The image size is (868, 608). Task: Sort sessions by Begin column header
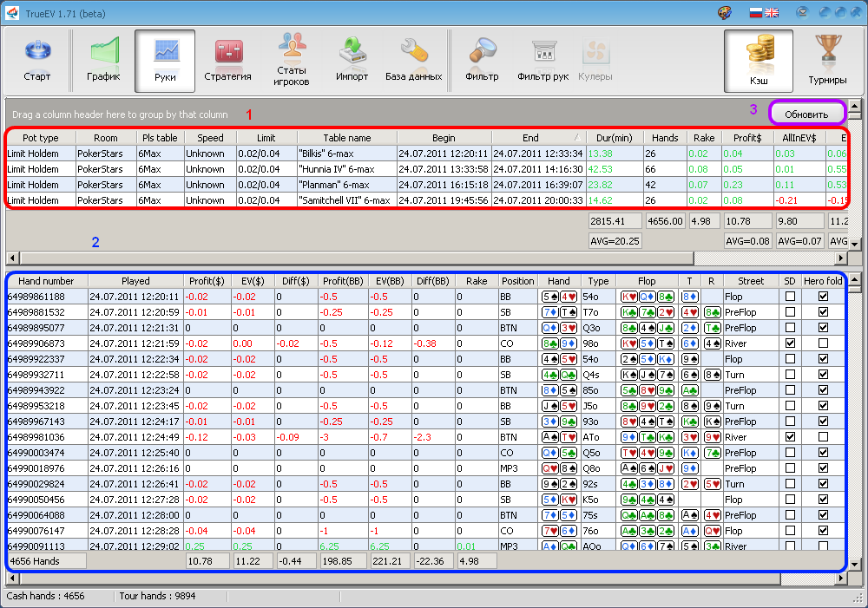click(444, 138)
